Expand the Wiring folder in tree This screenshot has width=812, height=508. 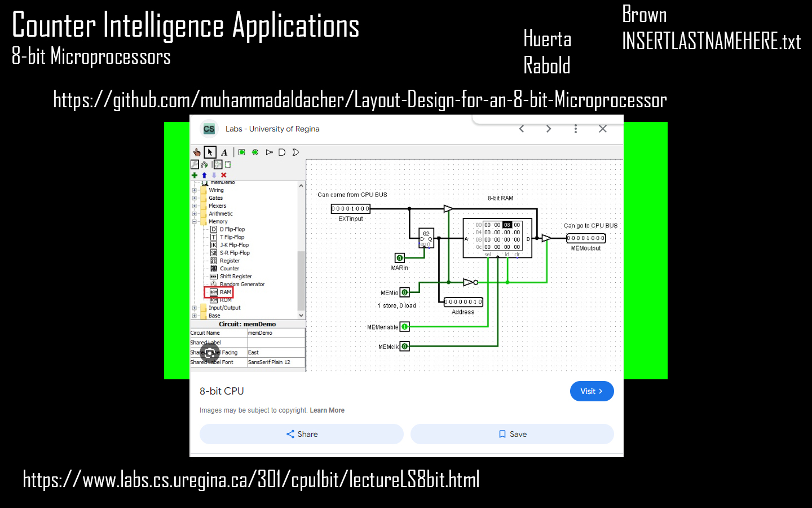tap(195, 190)
